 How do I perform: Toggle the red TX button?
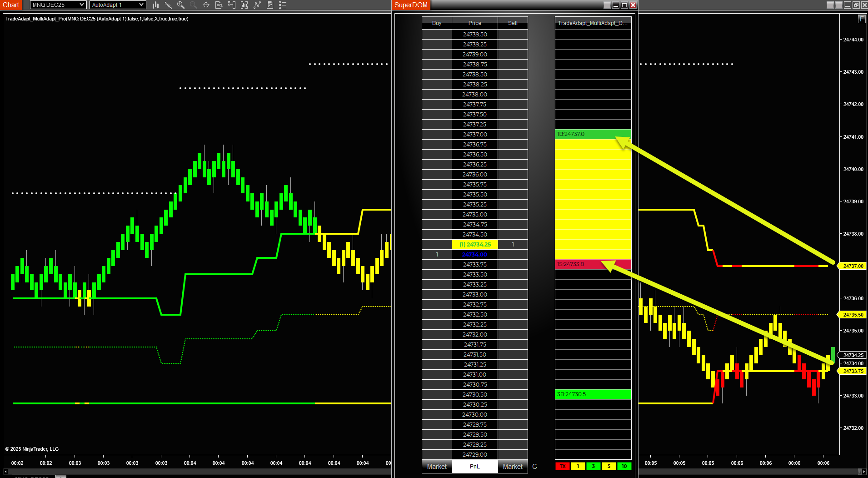point(562,466)
